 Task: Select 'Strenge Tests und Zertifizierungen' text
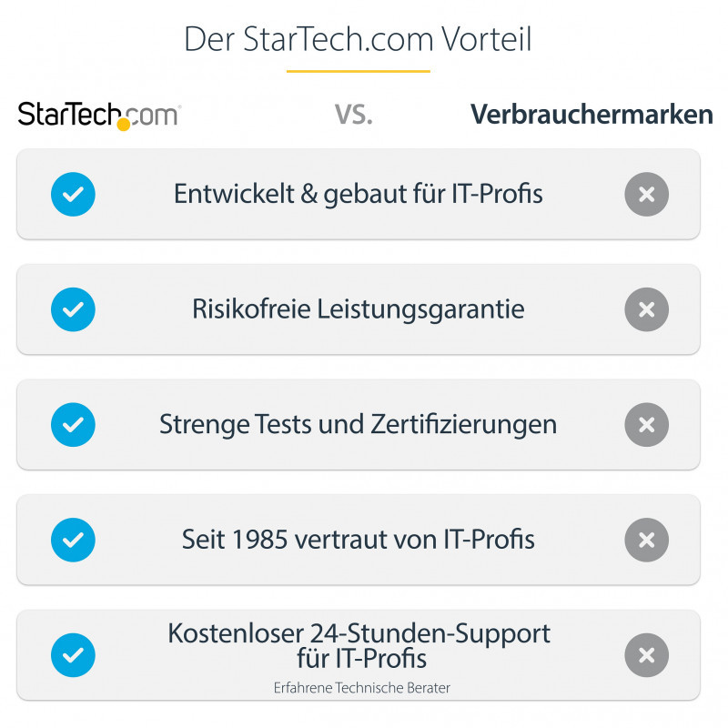(x=358, y=424)
